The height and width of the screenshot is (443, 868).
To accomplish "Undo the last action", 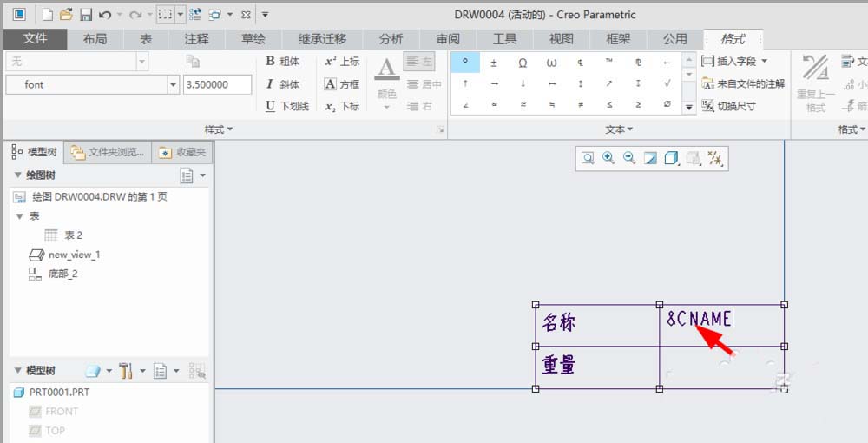I will [x=105, y=15].
